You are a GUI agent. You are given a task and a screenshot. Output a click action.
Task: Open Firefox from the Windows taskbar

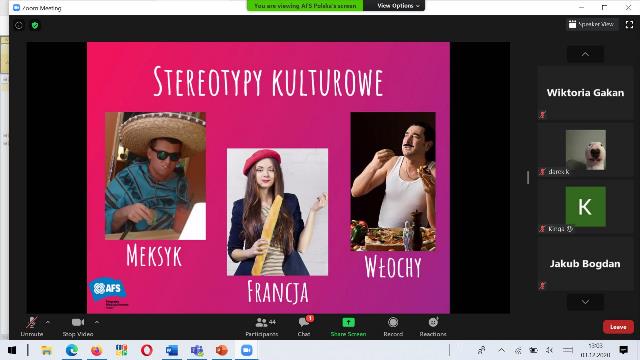[96, 350]
